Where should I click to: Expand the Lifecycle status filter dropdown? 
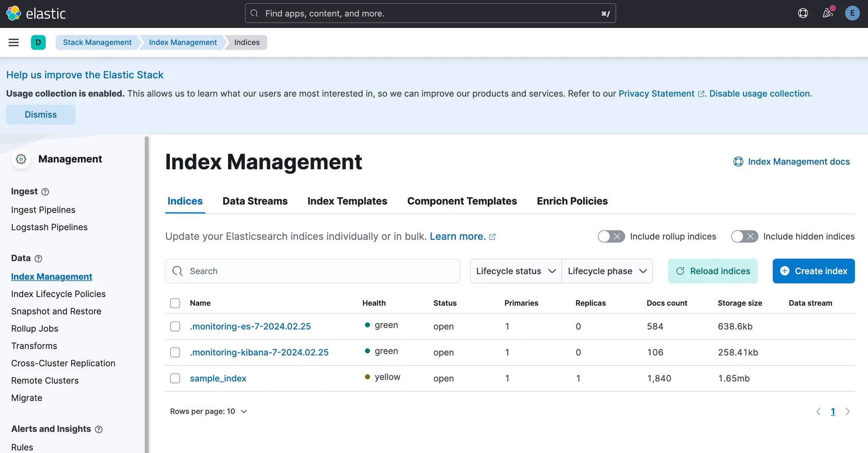click(x=515, y=271)
